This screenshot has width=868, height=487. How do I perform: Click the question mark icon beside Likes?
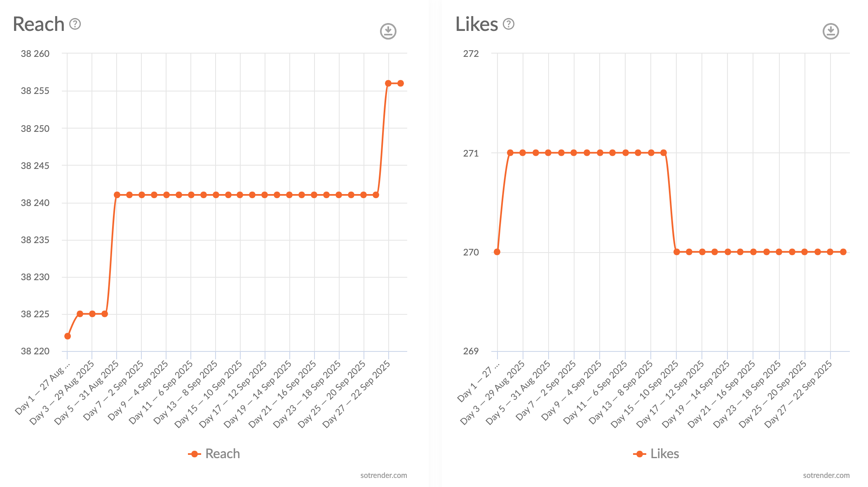click(509, 24)
